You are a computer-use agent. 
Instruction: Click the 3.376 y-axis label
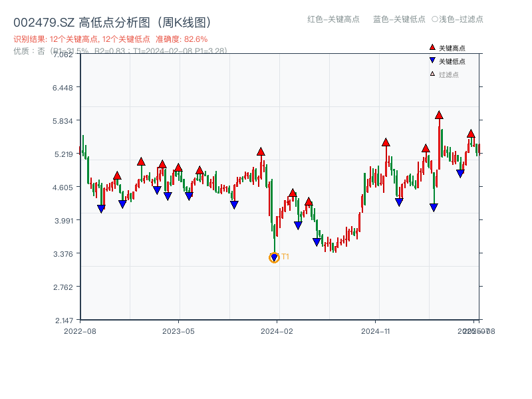pos(63,254)
